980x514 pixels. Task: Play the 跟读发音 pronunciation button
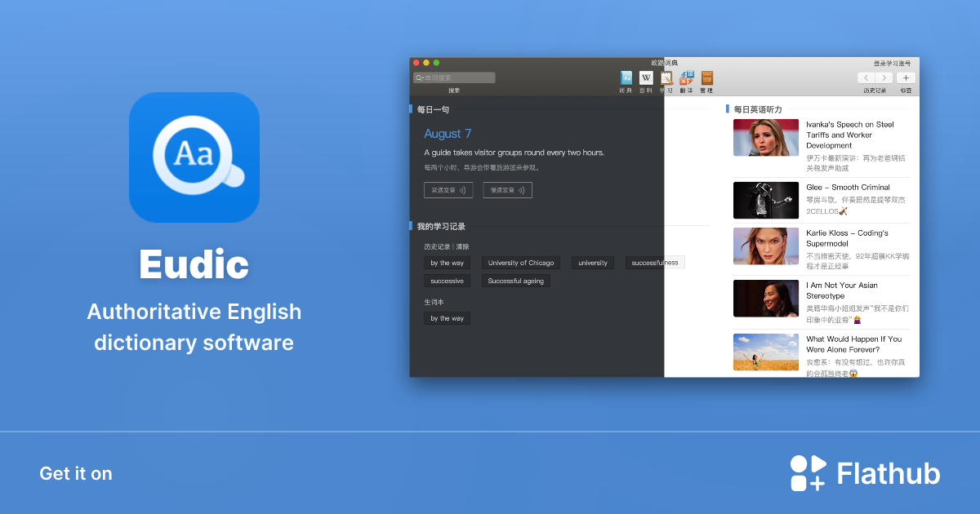point(448,189)
